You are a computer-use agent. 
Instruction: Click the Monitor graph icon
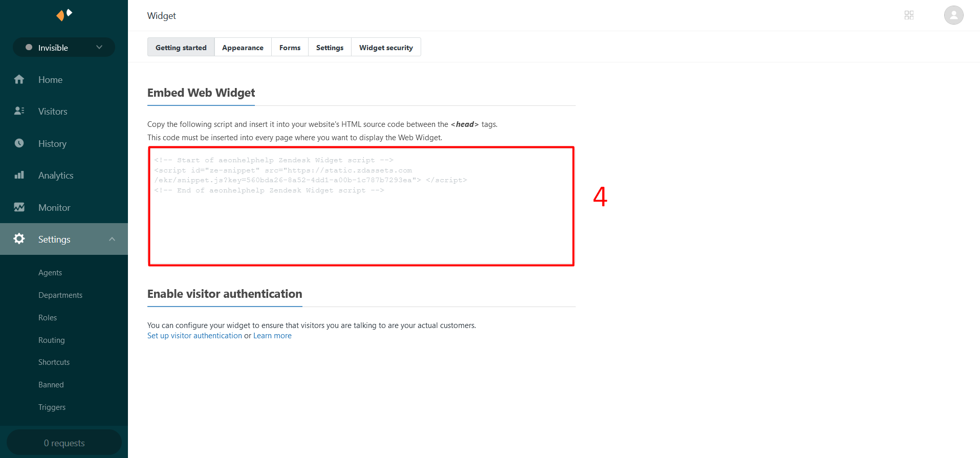(19, 207)
